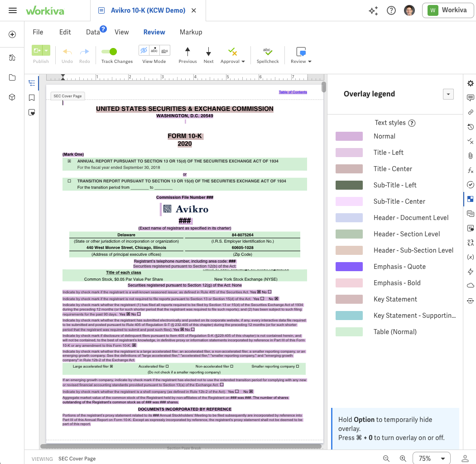Open the cloud icon in right rail
The height and width of the screenshot is (464, 476).
470,286
